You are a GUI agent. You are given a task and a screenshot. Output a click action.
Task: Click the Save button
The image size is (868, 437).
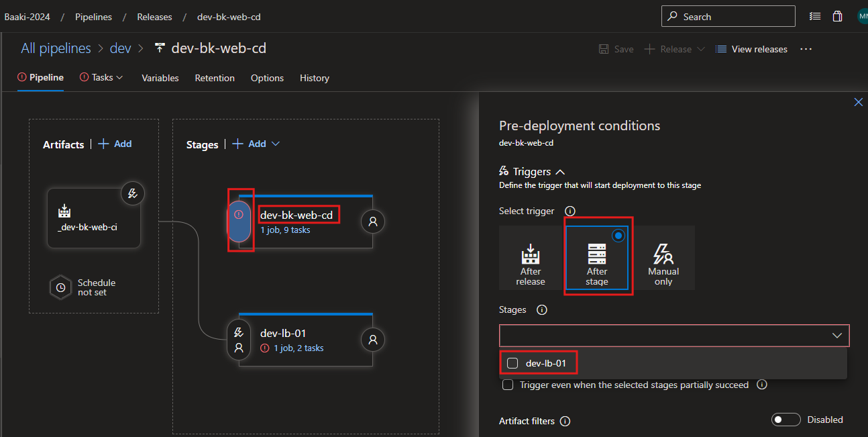pyautogui.click(x=616, y=49)
